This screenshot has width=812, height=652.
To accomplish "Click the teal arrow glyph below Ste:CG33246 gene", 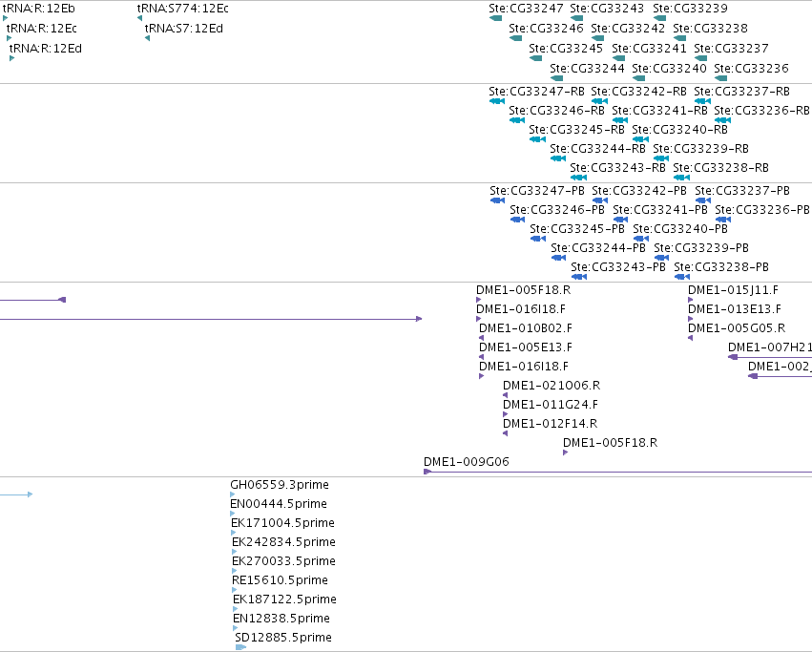I will pos(516,38).
